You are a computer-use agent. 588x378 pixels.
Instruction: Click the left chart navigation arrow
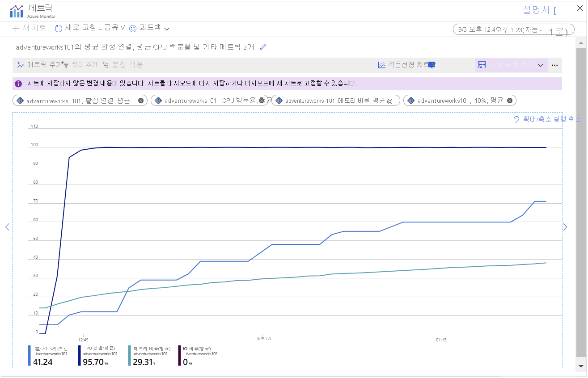click(x=7, y=227)
